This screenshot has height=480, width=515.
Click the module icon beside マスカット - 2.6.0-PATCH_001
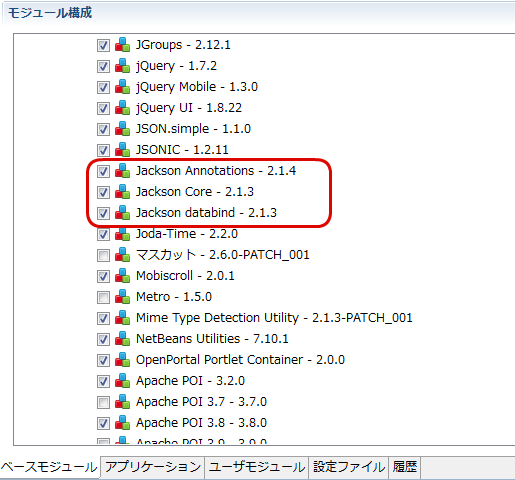[x=122, y=255]
